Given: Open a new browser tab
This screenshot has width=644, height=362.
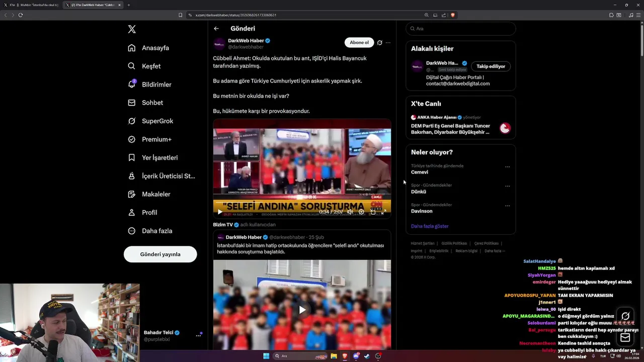Looking at the screenshot, I should tap(128, 5).
